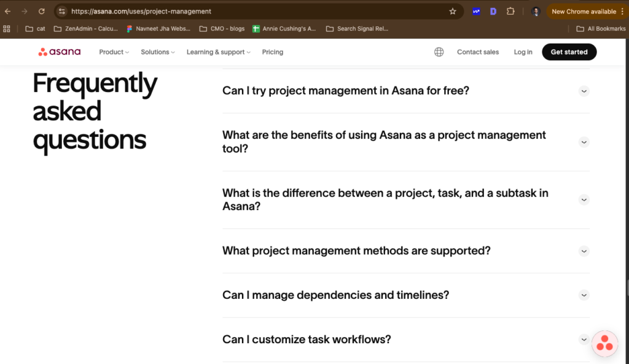Click the Asana logo in the header
629x364 pixels.
click(60, 52)
